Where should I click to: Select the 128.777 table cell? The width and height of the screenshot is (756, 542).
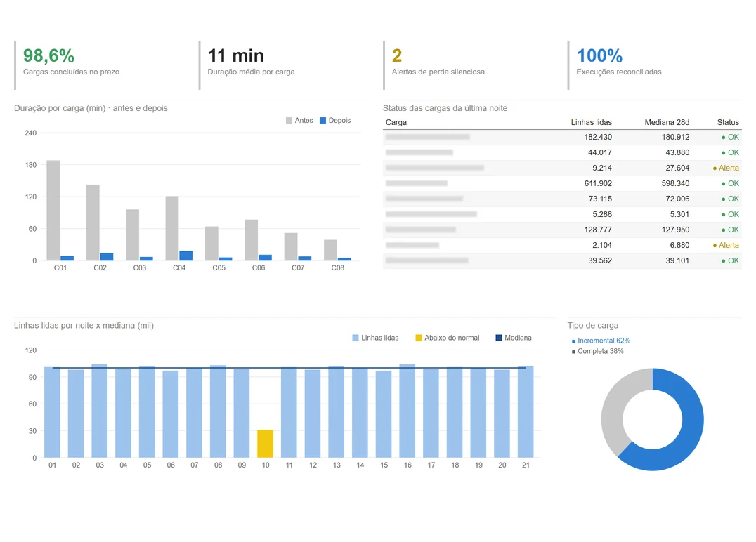point(598,230)
